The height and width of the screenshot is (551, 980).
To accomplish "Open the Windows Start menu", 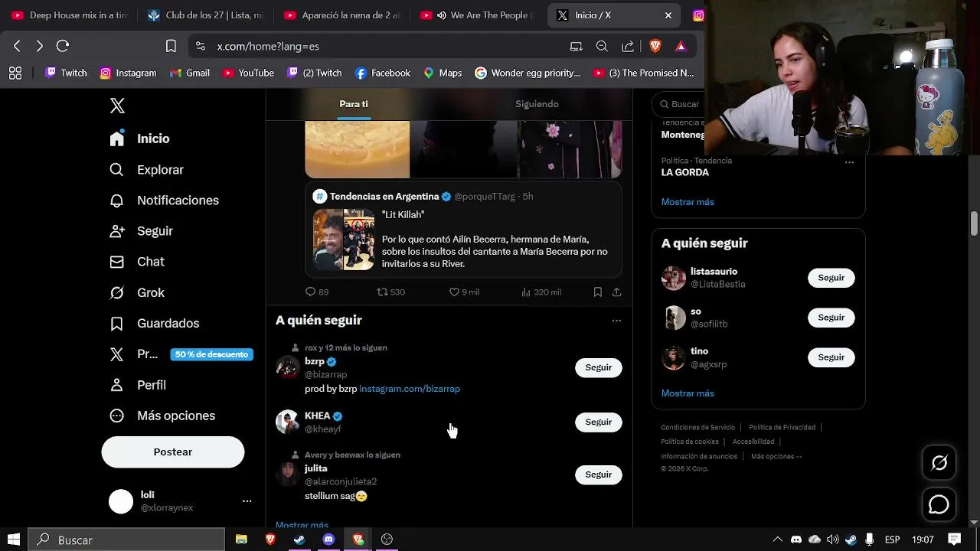I will coord(14,540).
